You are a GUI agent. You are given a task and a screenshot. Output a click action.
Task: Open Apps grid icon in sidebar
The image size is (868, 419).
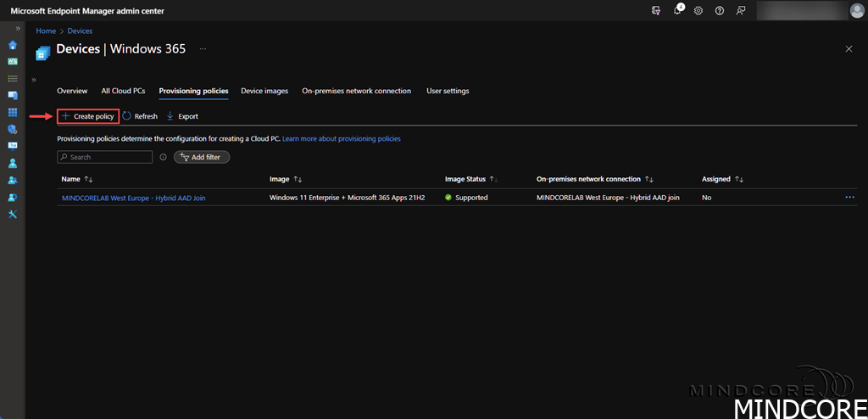pos(13,112)
